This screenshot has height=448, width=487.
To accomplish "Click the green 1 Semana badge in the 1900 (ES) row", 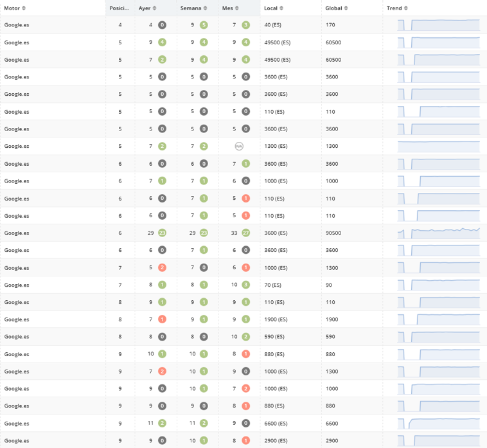I will pos(204,319).
